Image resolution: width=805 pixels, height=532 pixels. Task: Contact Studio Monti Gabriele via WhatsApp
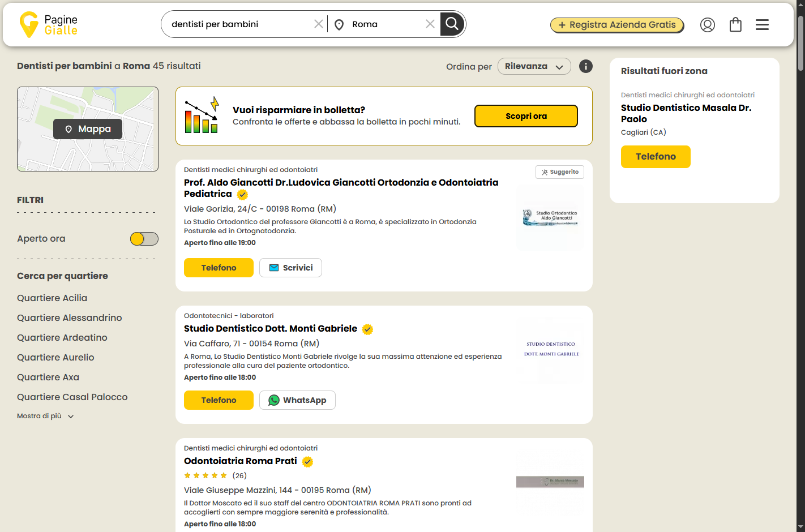297,400
